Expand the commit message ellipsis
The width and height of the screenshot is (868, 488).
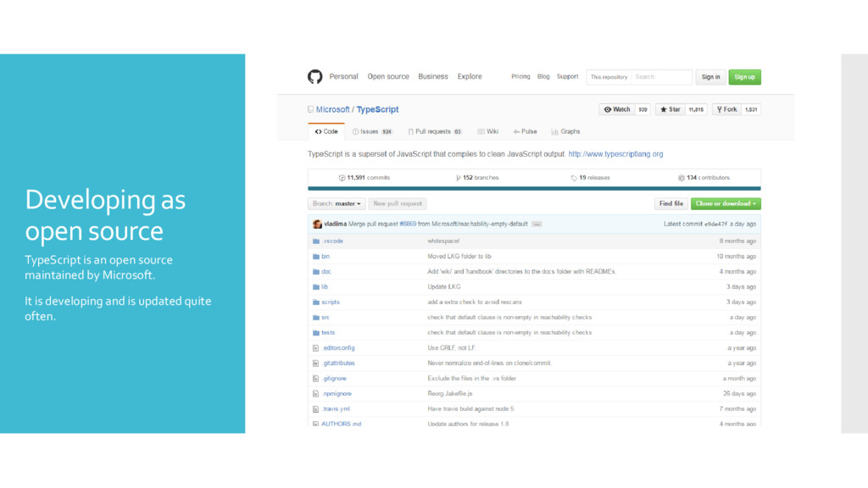pyautogui.click(x=537, y=224)
